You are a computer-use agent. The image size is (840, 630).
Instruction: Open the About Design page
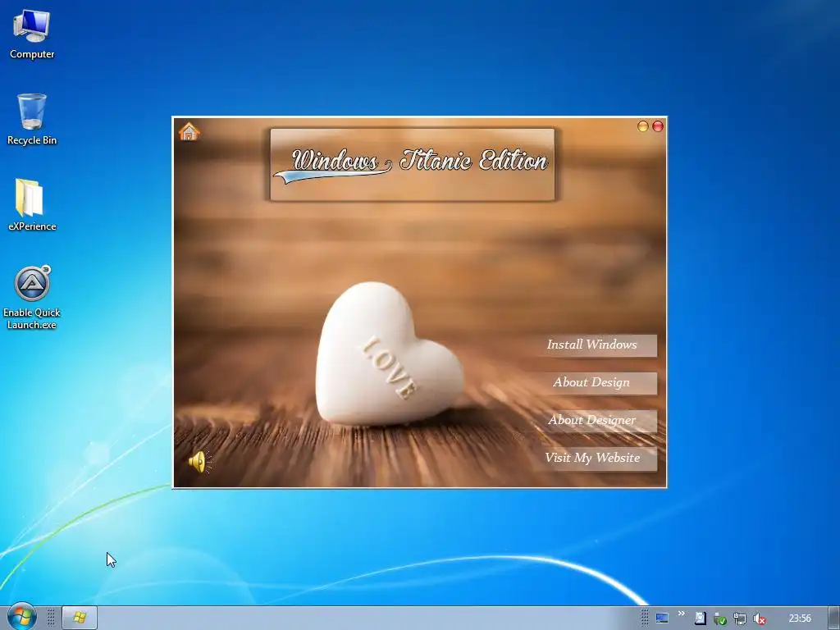[x=592, y=383]
